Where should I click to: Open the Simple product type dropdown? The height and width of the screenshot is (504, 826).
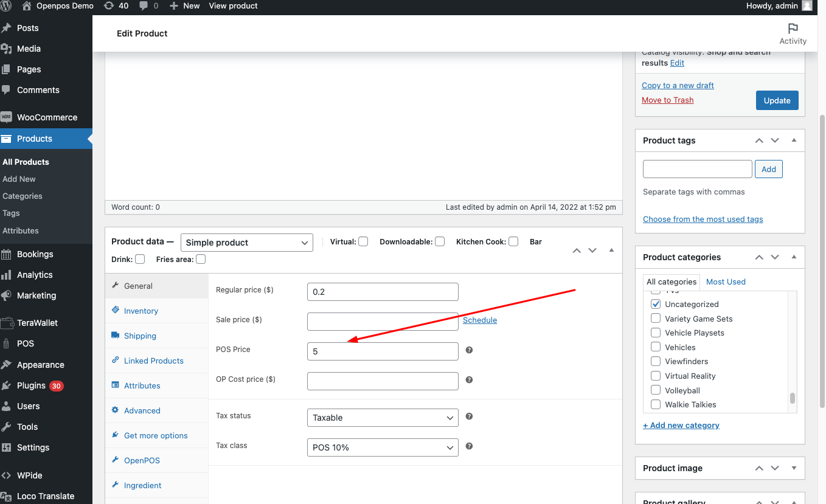pyautogui.click(x=247, y=243)
